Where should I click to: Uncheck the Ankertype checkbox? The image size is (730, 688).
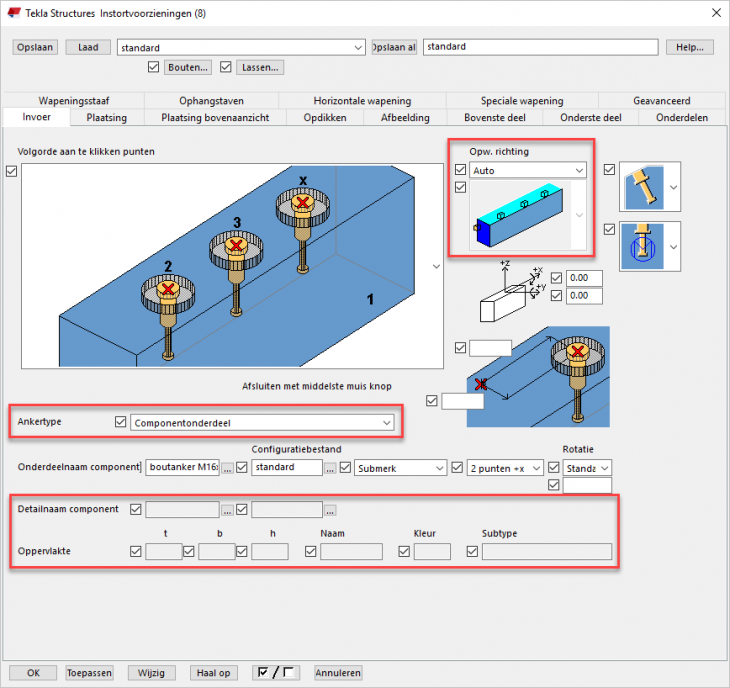(x=121, y=423)
